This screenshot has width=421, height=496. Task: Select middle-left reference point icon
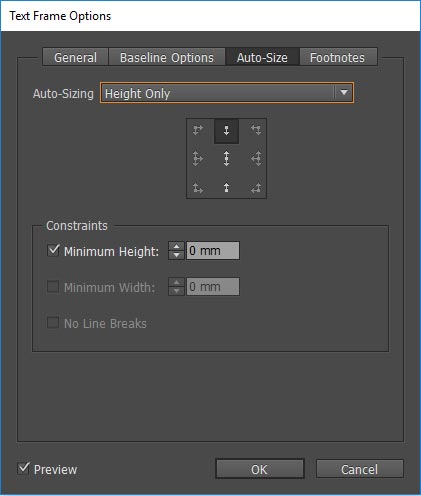tap(198, 159)
